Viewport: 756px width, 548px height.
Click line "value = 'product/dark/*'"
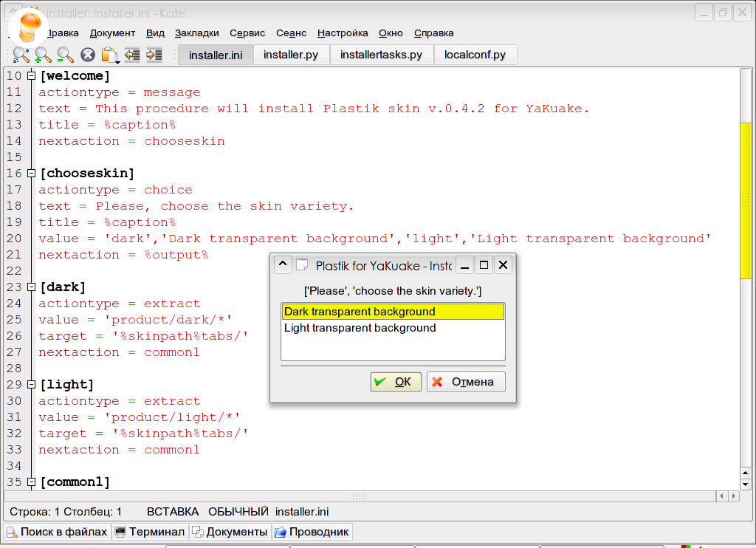[x=136, y=320]
